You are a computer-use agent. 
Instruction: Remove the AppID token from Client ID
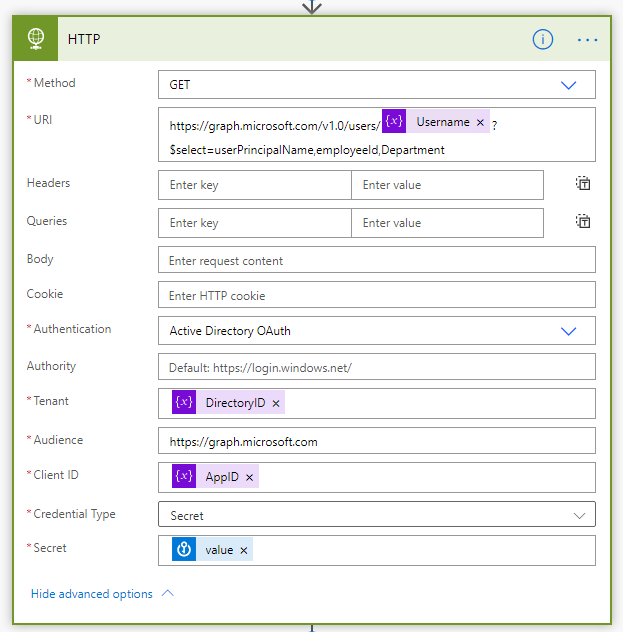249,478
